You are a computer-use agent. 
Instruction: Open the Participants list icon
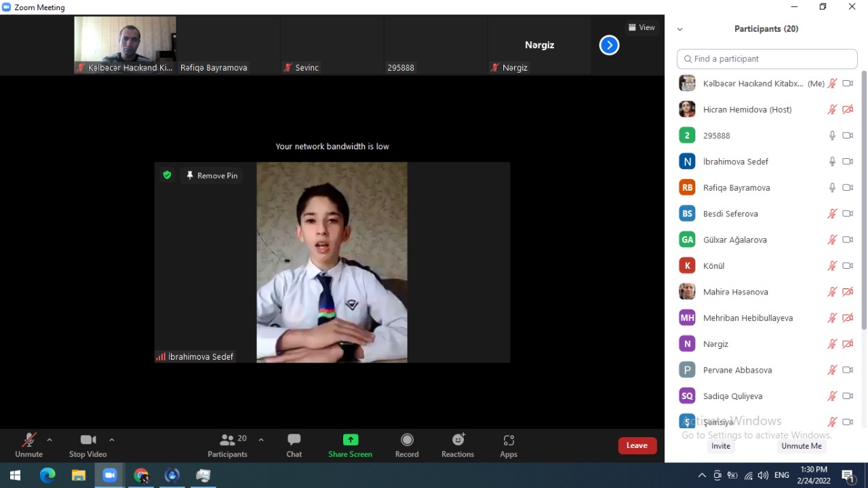[x=228, y=440]
